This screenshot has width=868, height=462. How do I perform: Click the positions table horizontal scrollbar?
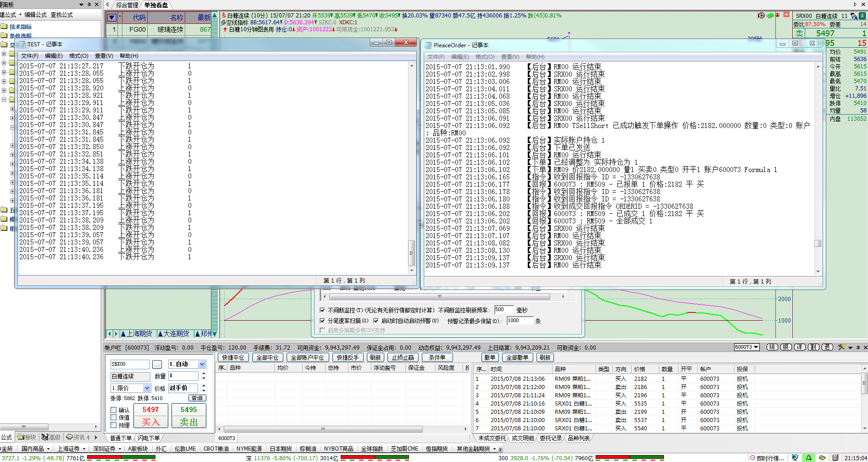pyautogui.click(x=323, y=429)
